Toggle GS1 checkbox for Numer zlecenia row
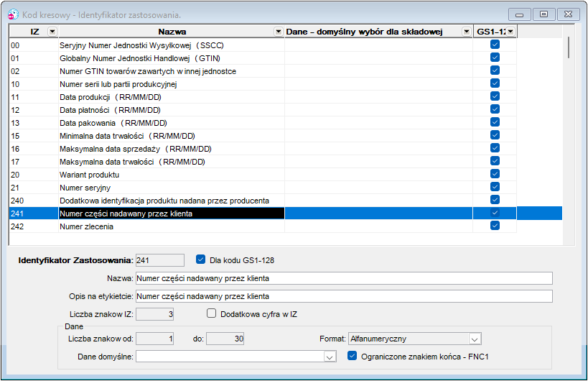 495,226
